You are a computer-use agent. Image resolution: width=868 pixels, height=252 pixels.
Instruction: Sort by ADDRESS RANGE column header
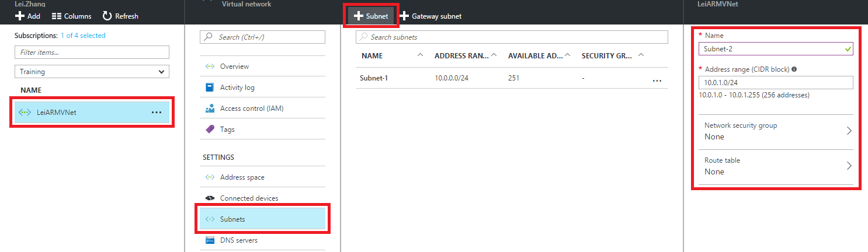tap(461, 56)
